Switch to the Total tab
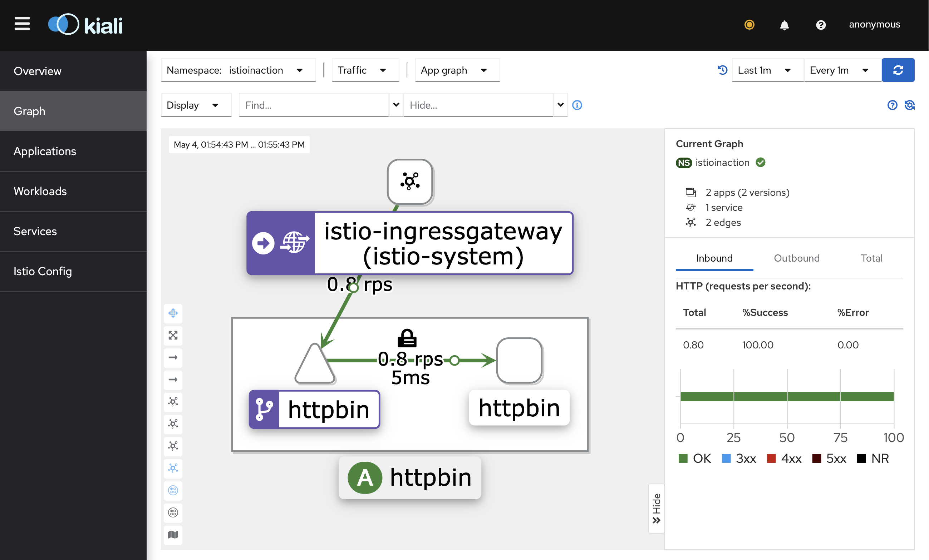Viewport: 929px width, 560px height. [x=871, y=258]
